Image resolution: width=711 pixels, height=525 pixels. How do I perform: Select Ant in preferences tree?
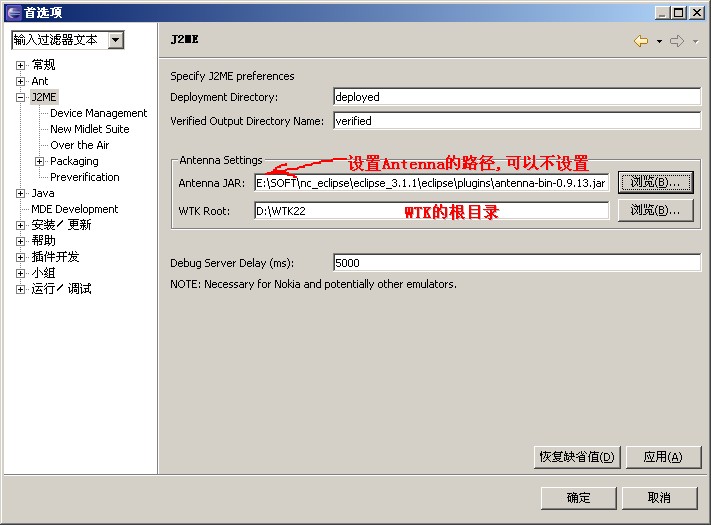tap(40, 81)
